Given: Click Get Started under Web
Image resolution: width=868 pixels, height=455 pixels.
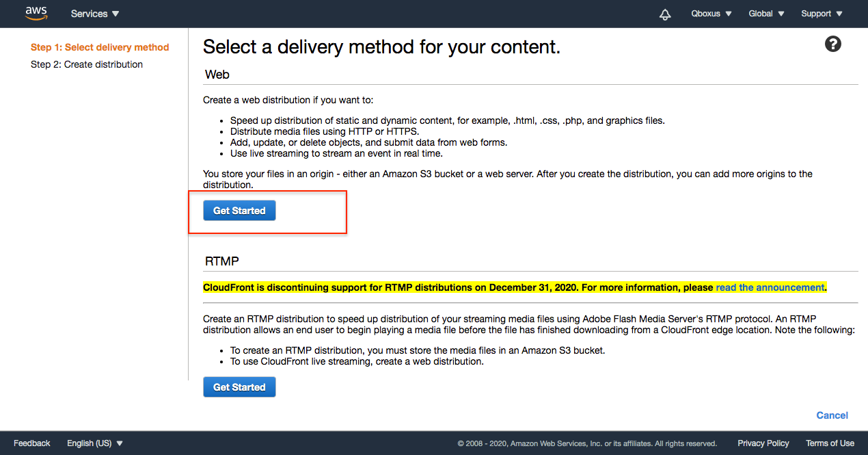Looking at the screenshot, I should [239, 211].
